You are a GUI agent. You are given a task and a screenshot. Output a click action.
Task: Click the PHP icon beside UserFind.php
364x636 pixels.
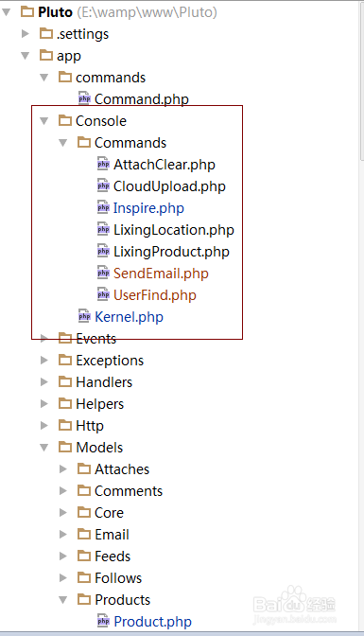click(103, 294)
